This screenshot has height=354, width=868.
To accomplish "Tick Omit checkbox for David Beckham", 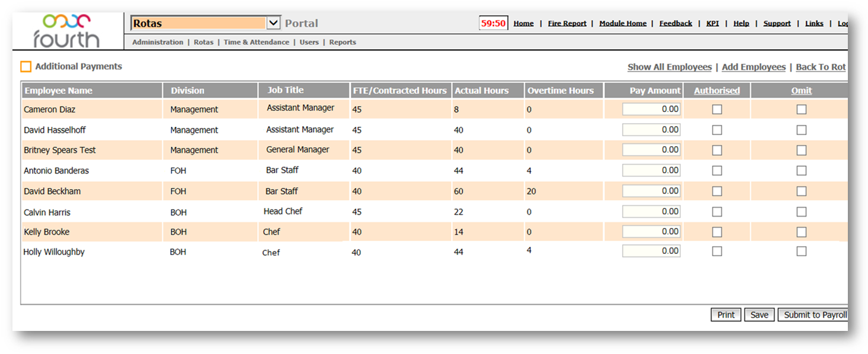I will [801, 191].
